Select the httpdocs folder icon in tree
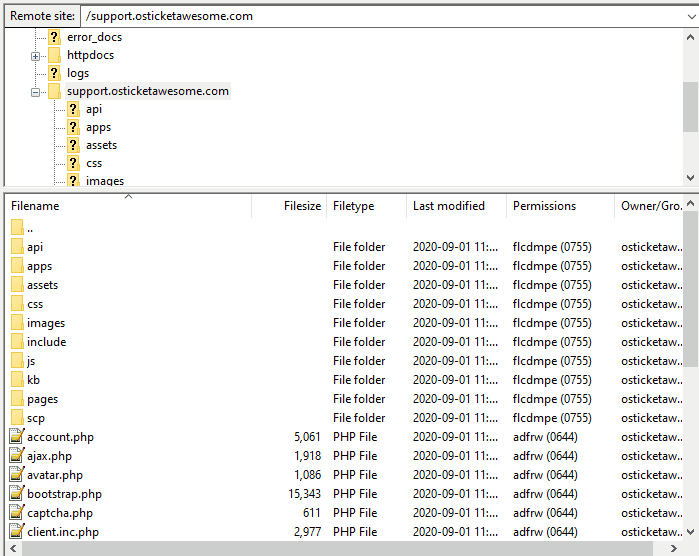The image size is (699, 556). pyautogui.click(x=54, y=55)
